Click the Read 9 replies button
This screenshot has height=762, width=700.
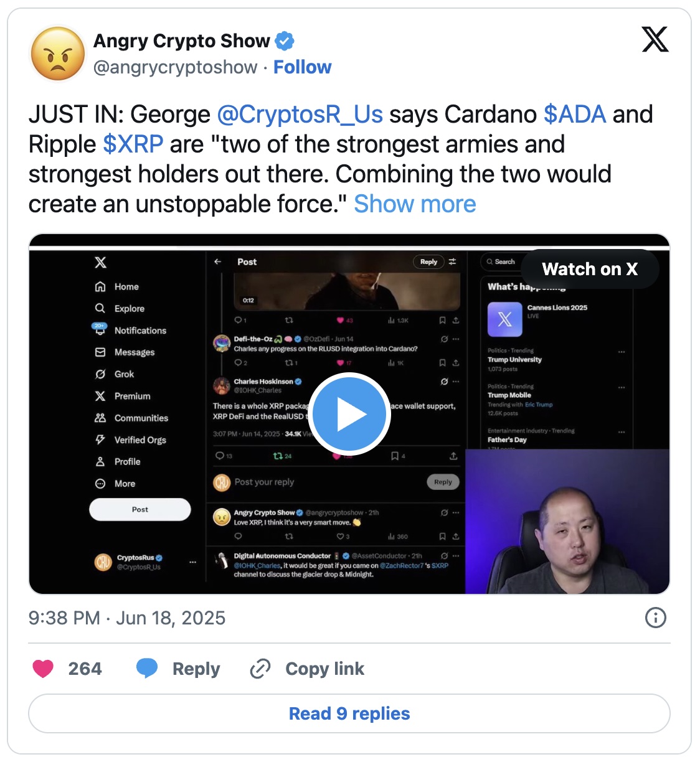point(349,713)
